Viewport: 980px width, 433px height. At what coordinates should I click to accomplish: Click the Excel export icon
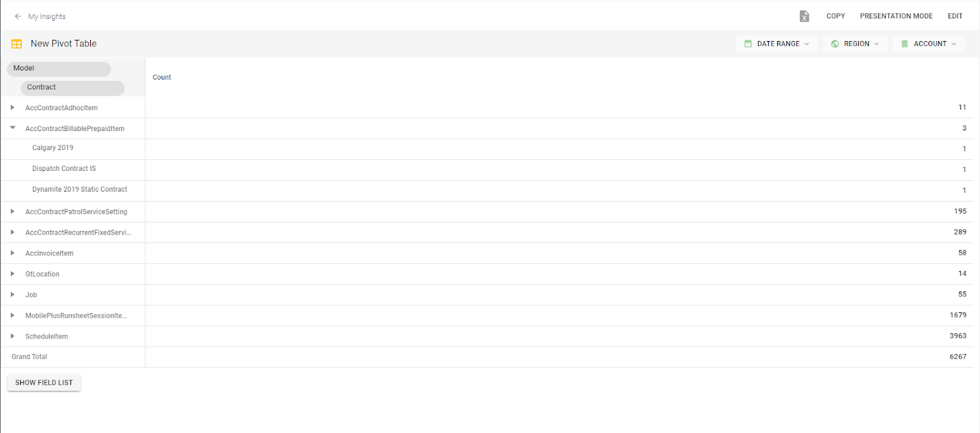pyautogui.click(x=804, y=16)
